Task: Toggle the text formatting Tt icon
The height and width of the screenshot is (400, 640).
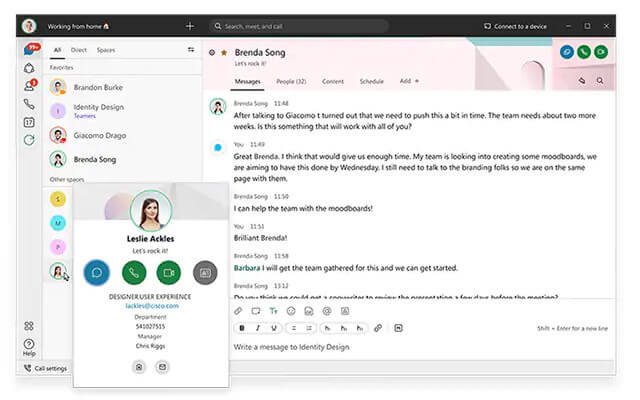Action: click(273, 311)
